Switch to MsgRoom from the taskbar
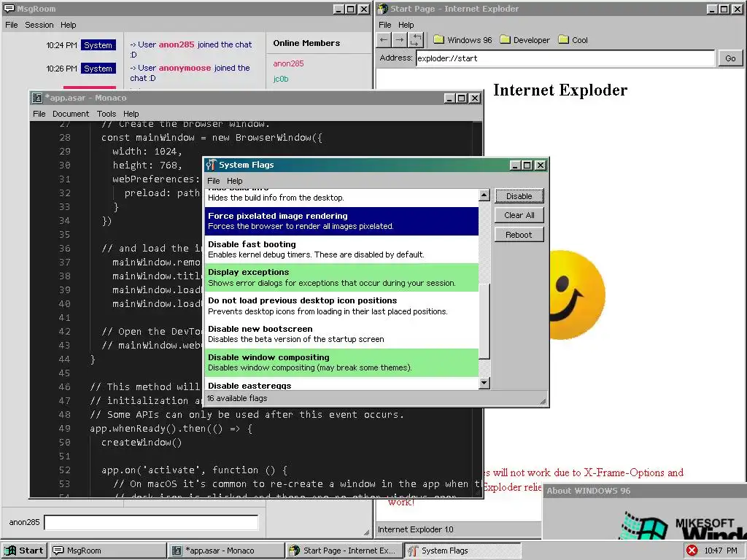This screenshot has height=560, width=747. 108,551
